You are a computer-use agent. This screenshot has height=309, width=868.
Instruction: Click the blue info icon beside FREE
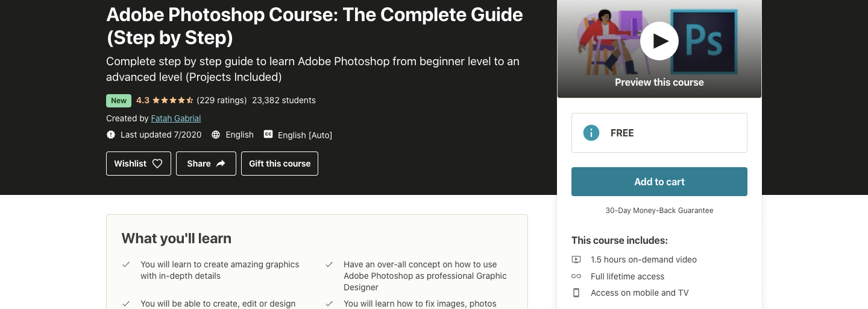[x=591, y=133]
